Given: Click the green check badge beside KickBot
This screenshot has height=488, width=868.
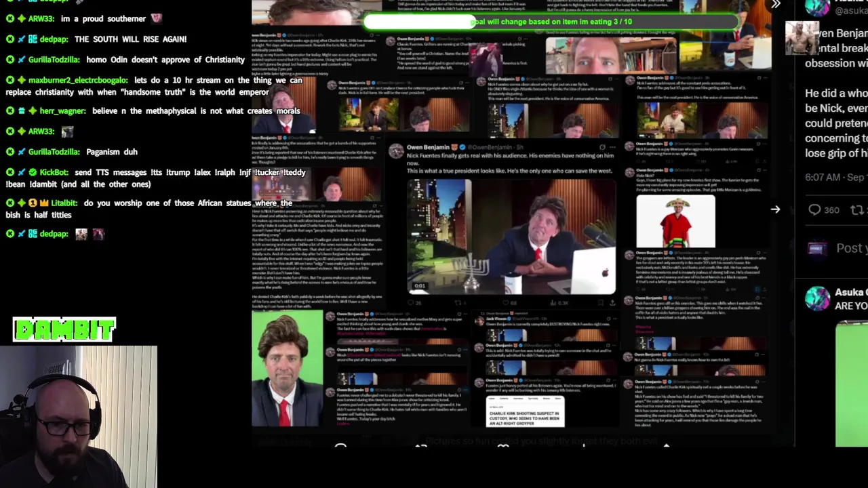Looking at the screenshot, I should pyautogui.click(x=33, y=173).
